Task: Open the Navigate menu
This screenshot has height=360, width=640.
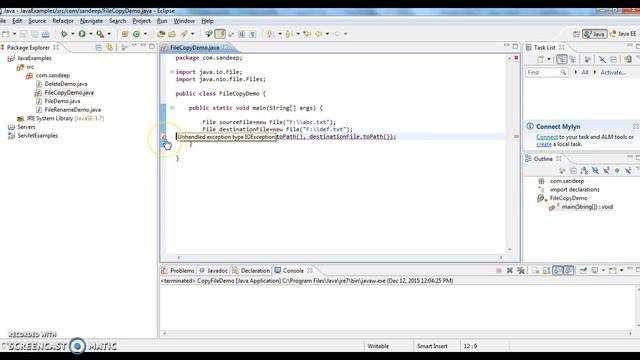Action: coord(91,21)
